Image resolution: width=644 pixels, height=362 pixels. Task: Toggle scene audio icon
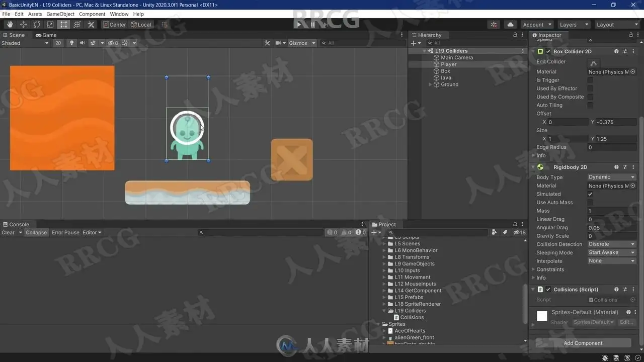[x=82, y=43]
